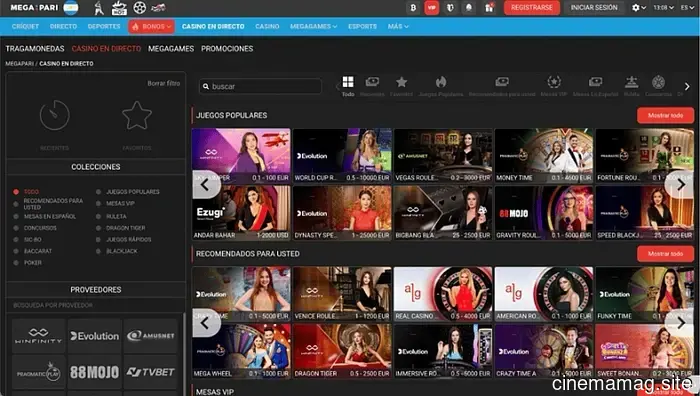
Task: Select the Todo collection radio option
Action: point(26,192)
